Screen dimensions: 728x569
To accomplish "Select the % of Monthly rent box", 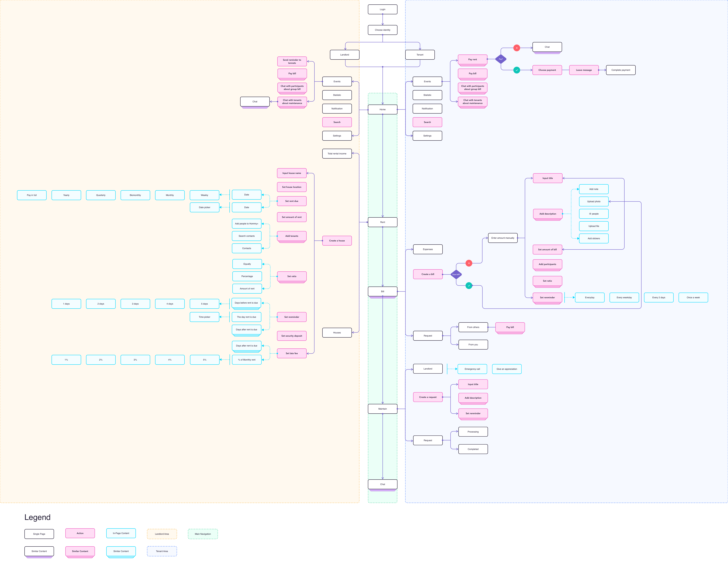I will coord(247,360).
